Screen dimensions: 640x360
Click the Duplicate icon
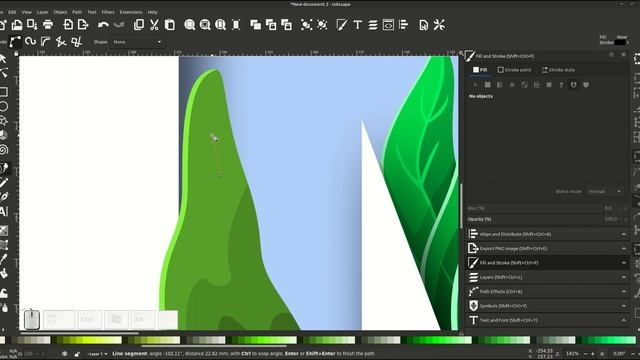(256, 24)
